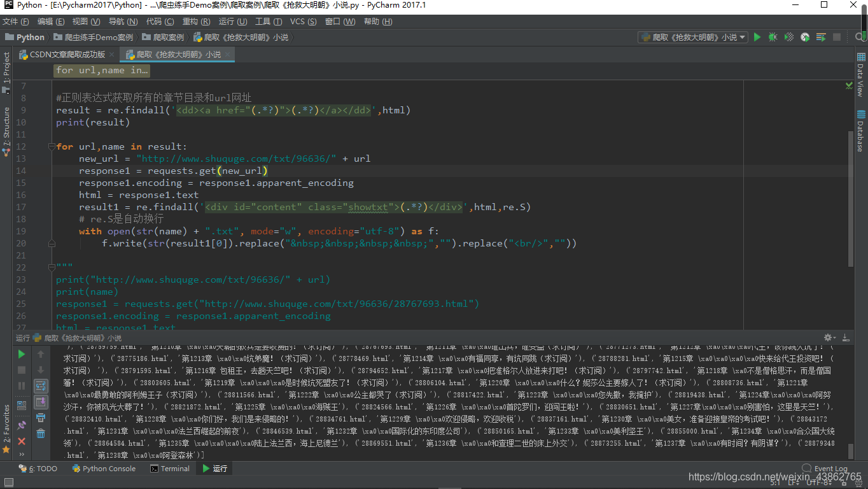Screen dimensions: 868x489
Task: Open the Terminal tool window
Action: tap(170, 469)
